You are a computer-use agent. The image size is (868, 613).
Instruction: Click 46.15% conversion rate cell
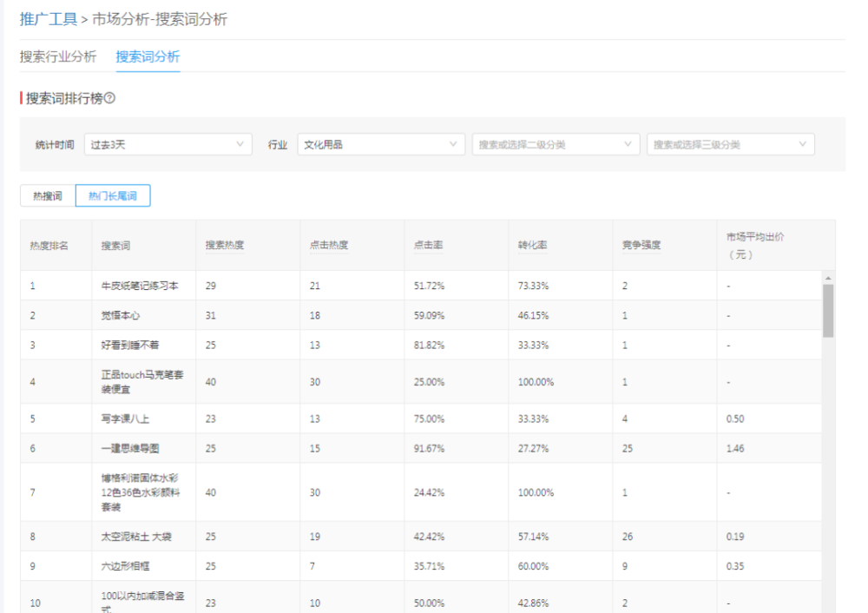point(533,316)
